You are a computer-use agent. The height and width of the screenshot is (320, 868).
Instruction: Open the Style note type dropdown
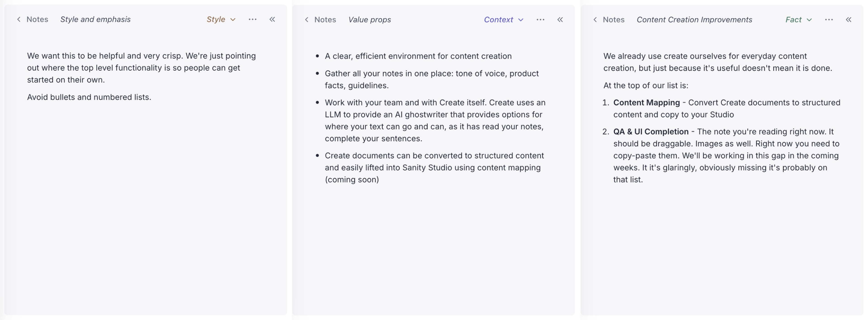[x=221, y=19]
